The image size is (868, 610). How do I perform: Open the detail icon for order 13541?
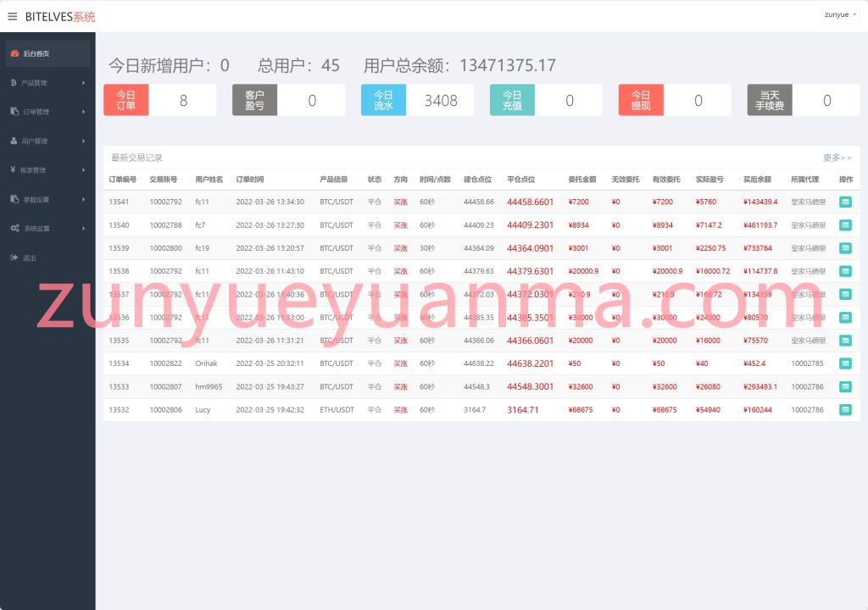coord(845,202)
